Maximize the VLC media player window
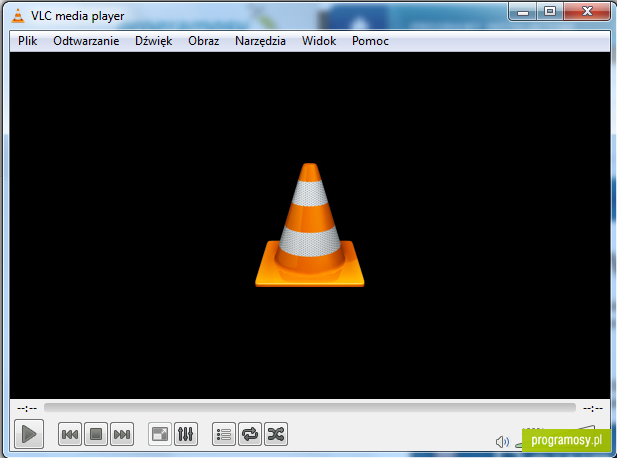Image resolution: width=617 pixels, height=458 pixels. (550, 11)
